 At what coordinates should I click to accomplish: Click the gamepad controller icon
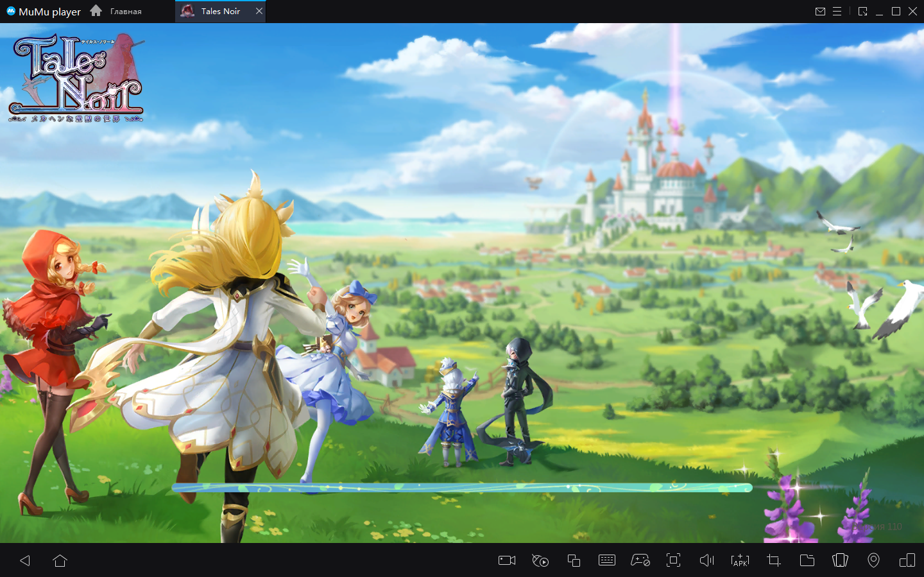(640, 560)
